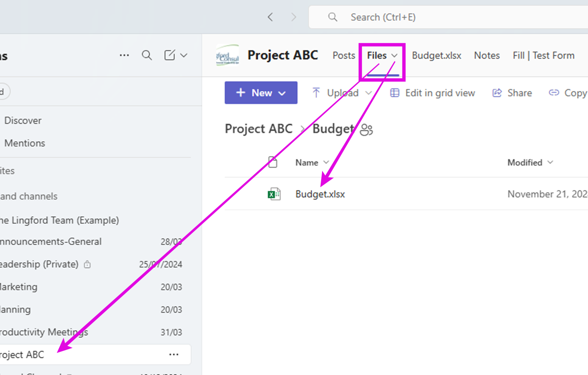
Task: Open the Lingford Team (Example) team
Action: [x=59, y=220]
